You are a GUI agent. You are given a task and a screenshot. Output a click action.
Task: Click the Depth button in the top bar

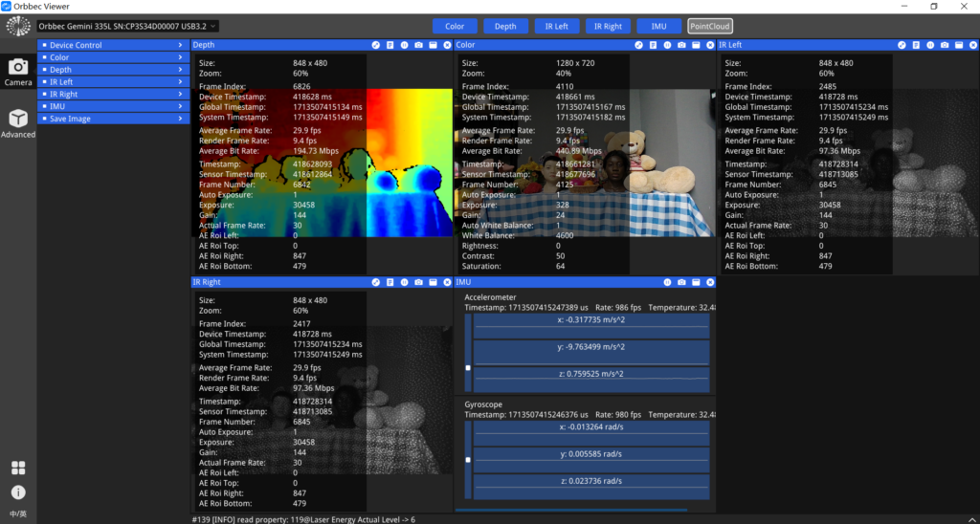(505, 27)
